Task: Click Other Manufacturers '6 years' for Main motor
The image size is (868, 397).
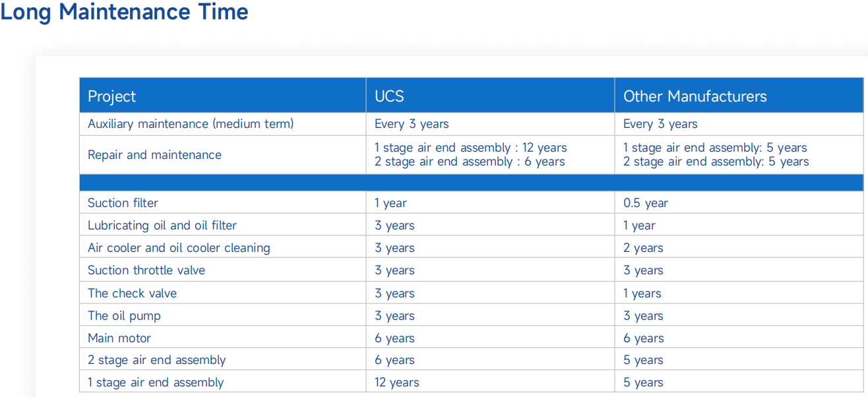Action: pyautogui.click(x=643, y=338)
